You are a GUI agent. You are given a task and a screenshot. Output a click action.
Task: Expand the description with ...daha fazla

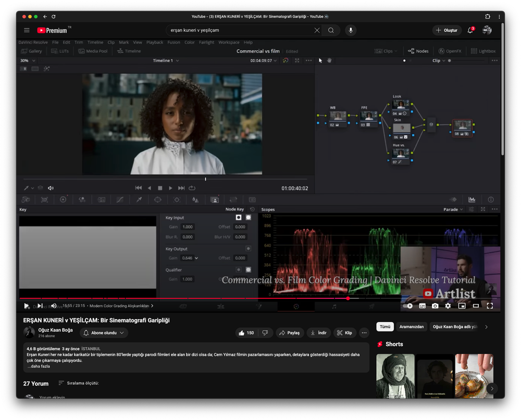coord(39,366)
